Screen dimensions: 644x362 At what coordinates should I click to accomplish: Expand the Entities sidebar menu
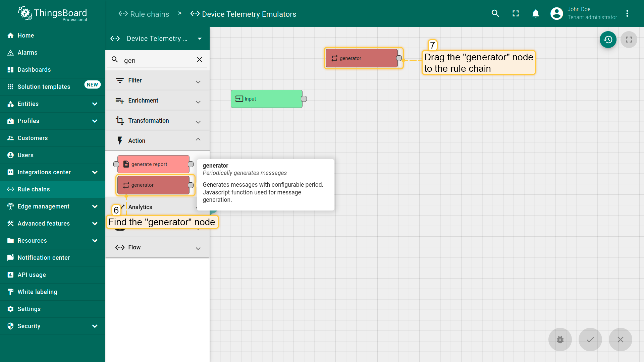point(95,104)
